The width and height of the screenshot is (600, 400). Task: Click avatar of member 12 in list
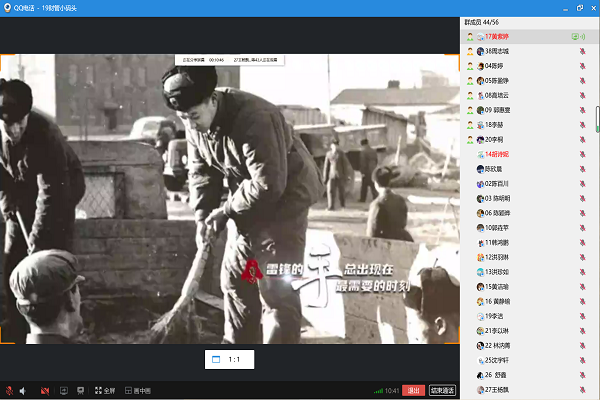tap(481, 258)
